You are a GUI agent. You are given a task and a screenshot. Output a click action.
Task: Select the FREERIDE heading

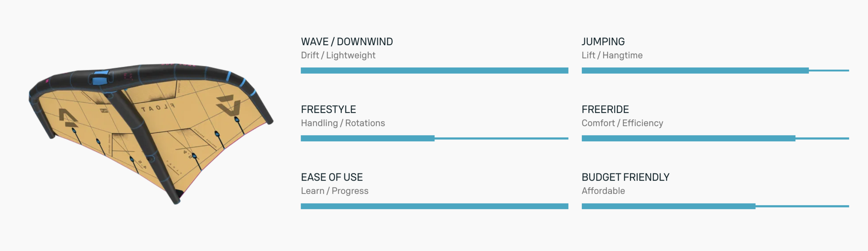click(605, 109)
